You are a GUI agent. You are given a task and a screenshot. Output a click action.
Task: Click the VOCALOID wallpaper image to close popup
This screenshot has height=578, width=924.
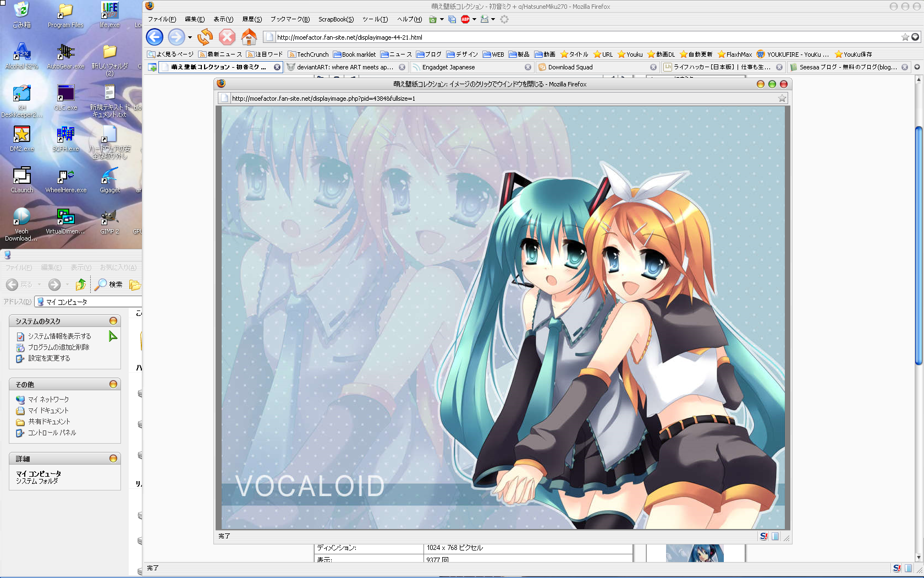tap(503, 318)
